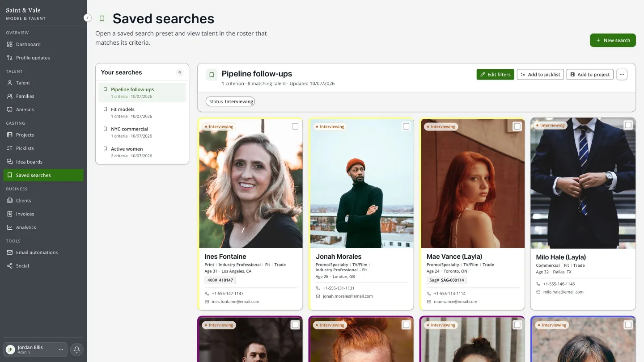Tick the checkbox on Mae Vance's card

point(517,126)
